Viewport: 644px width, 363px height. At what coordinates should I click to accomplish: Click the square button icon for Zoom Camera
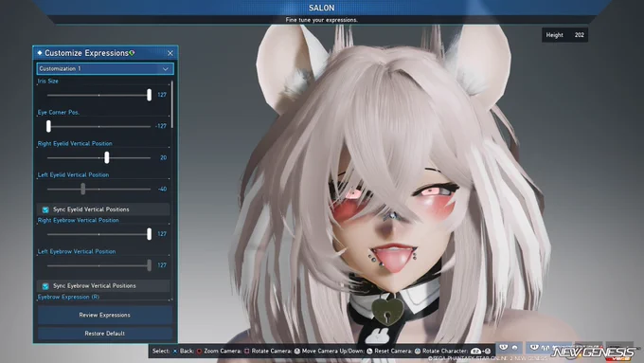point(247,351)
